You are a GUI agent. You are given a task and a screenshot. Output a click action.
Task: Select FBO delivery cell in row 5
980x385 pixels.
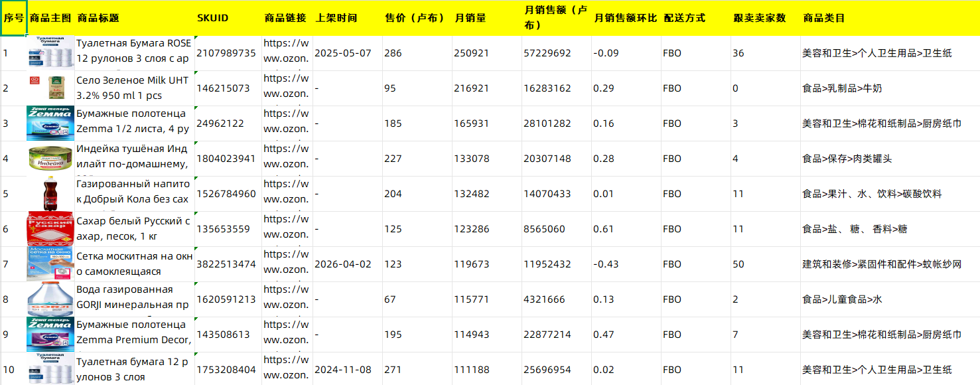click(695, 194)
